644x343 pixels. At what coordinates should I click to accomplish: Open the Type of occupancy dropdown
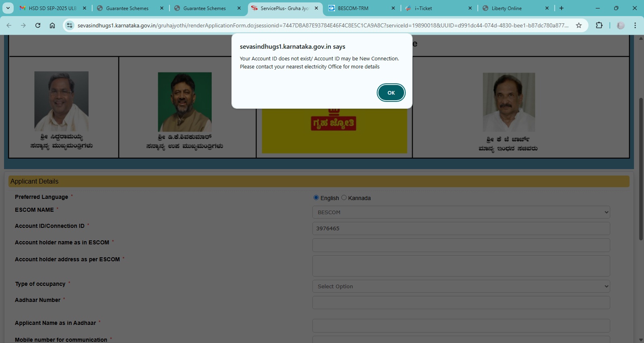tap(461, 286)
